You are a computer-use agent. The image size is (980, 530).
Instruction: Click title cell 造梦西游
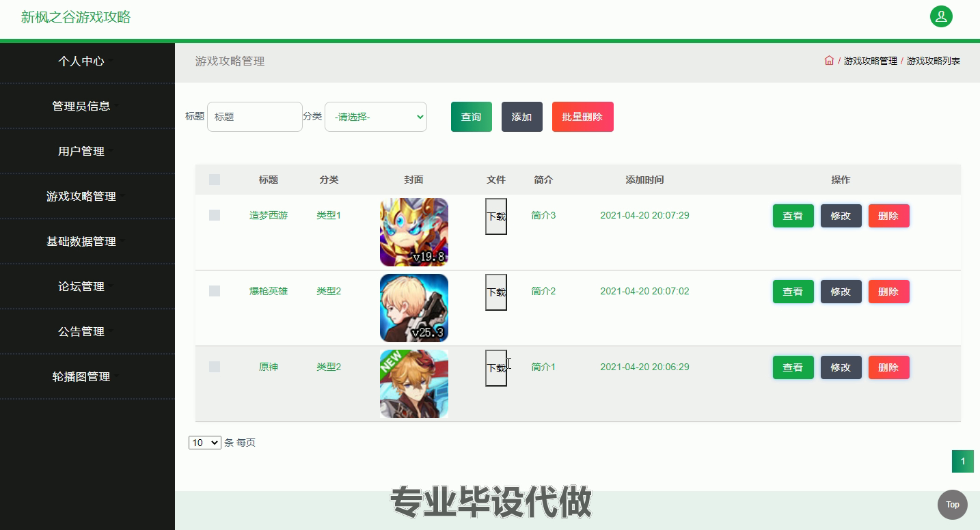click(269, 215)
